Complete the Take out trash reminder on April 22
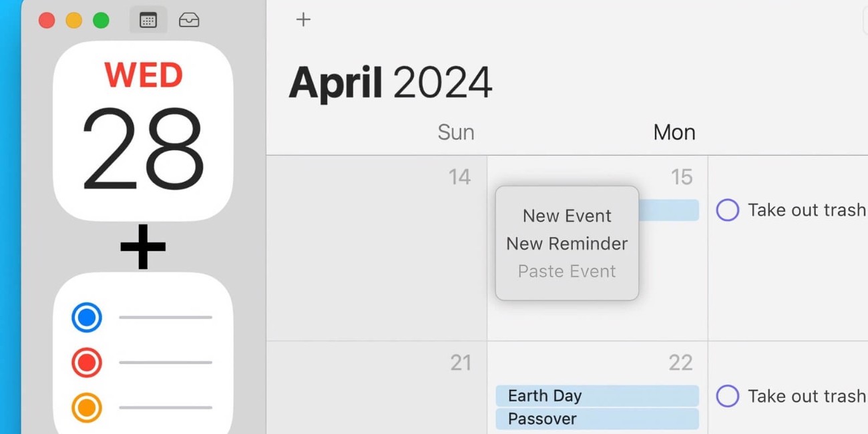Screen dimensions: 868x434 (727, 395)
